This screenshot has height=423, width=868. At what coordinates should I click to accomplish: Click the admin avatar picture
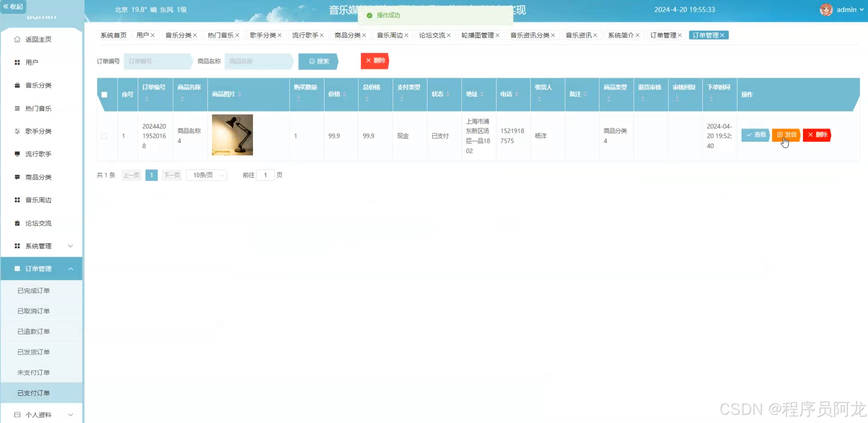click(826, 10)
